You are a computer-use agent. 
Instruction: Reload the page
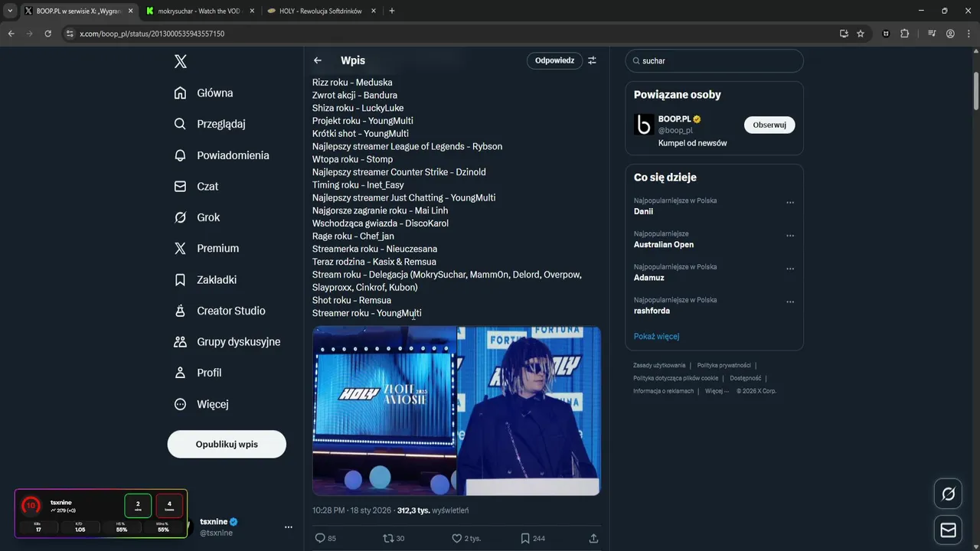(47, 34)
